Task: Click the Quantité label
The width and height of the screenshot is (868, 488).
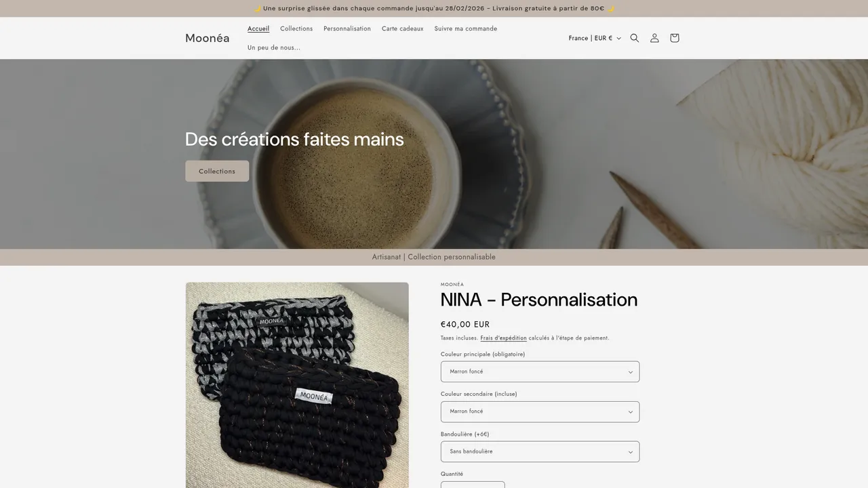Action: point(452,474)
